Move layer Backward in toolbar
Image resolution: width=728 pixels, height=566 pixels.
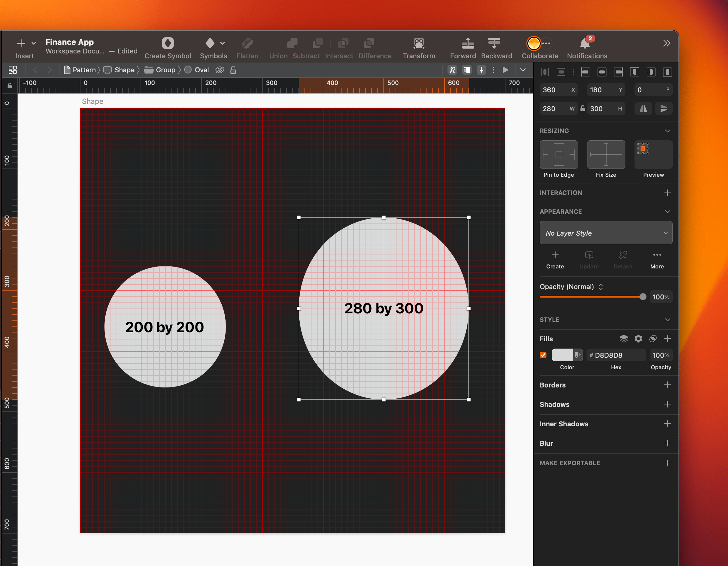[x=494, y=43]
